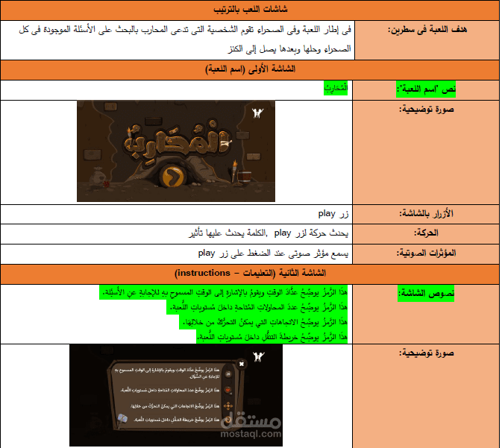Click the highlighted game name 'المُحَارِبْ'
Image resolution: width=502 pixels, height=448 pixels.
coord(336,88)
